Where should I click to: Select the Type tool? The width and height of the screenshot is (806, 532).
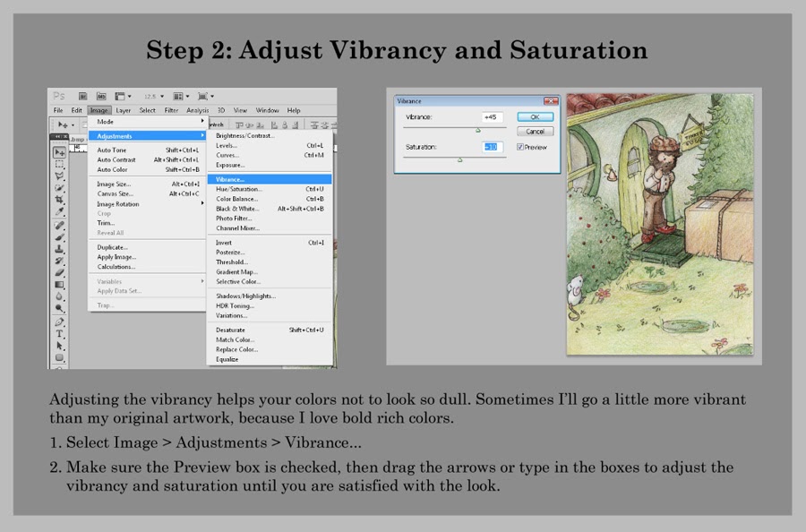[x=60, y=334]
